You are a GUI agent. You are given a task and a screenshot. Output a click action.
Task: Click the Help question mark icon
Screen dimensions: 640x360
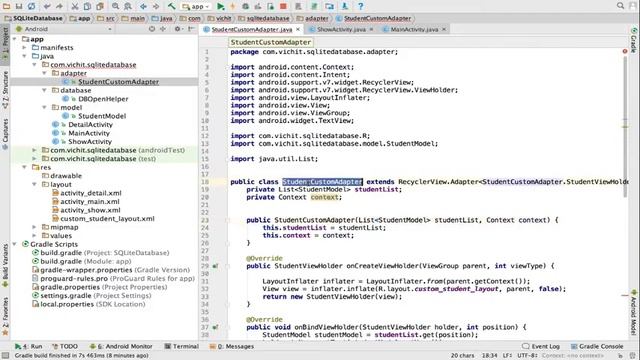[360, 7]
